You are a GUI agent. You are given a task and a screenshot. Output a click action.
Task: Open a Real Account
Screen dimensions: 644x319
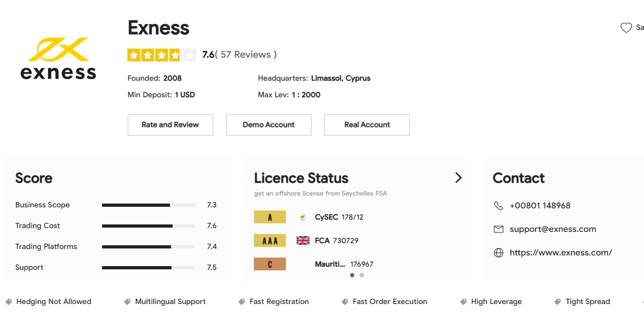click(x=367, y=125)
